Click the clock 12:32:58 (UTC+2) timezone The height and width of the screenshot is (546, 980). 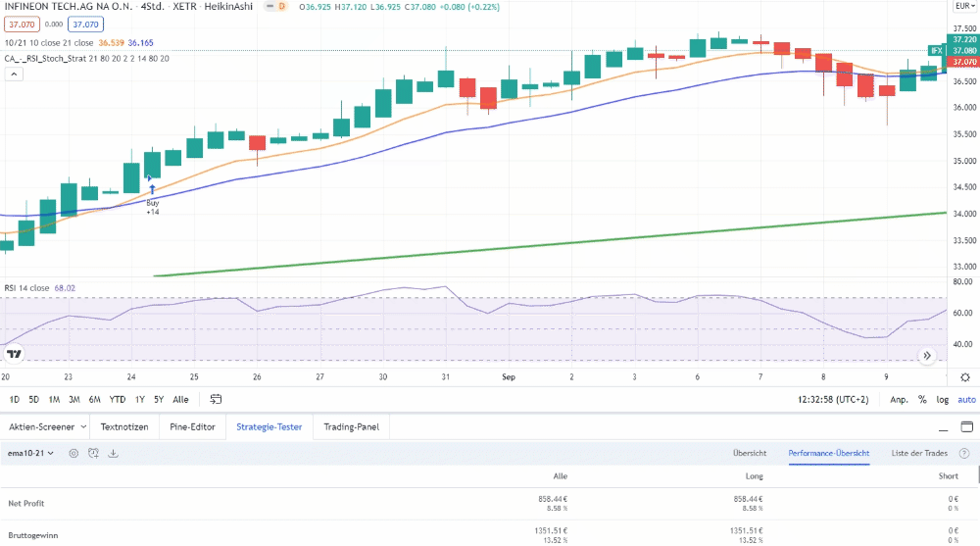833,400
